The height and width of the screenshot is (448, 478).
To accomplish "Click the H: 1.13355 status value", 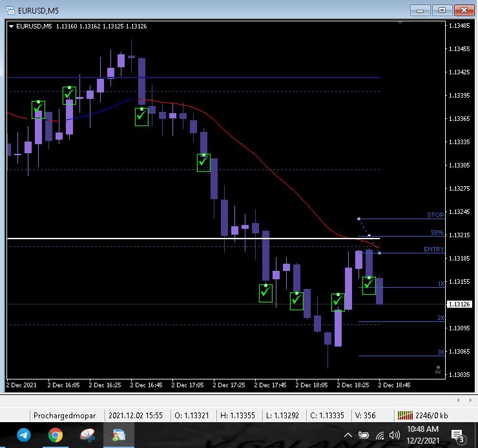I will click(x=238, y=416).
